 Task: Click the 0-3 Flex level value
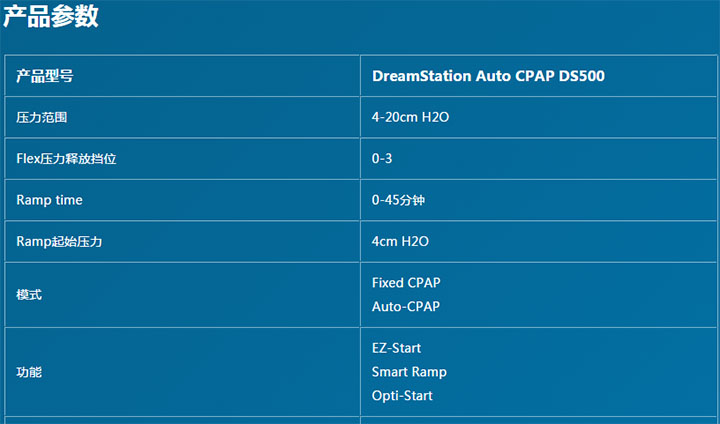coord(382,159)
